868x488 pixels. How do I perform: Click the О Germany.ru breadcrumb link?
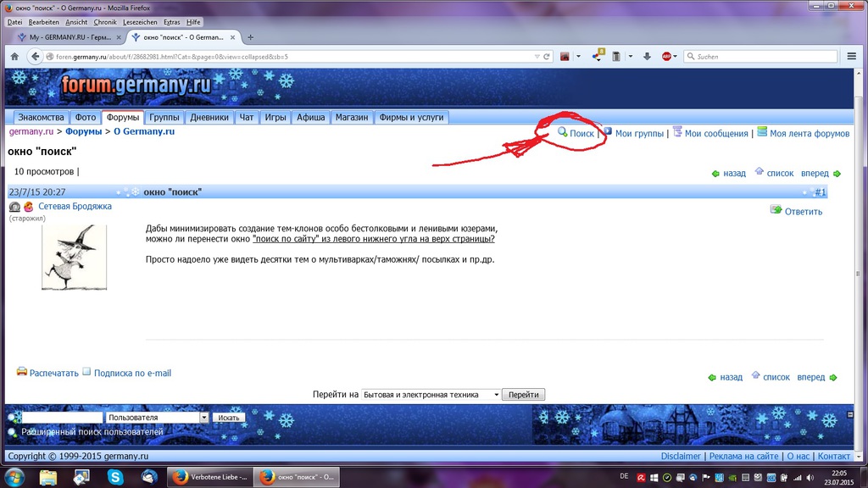coord(144,131)
